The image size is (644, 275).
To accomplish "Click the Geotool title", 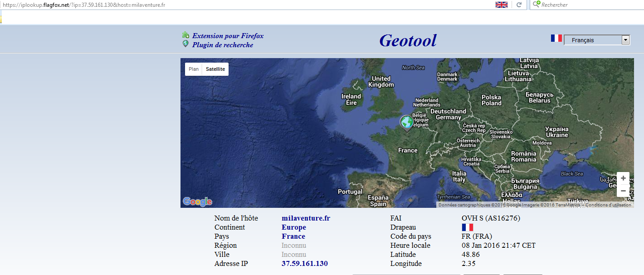I will [408, 40].
